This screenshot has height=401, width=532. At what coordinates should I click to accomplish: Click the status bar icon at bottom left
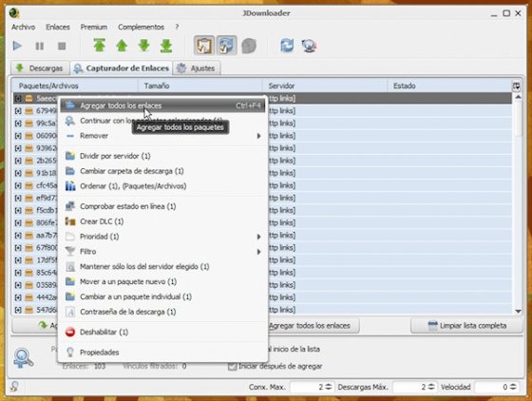coord(14,387)
